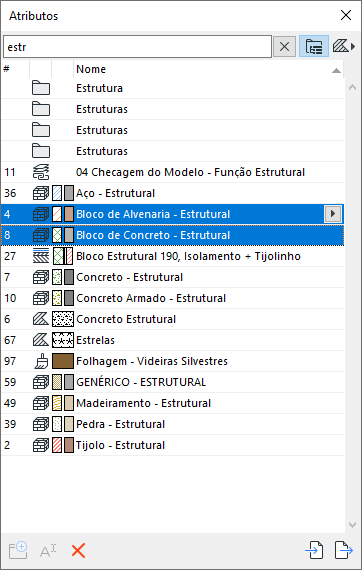Sort by the Nome column header
The image size is (362, 570).
pos(209,69)
